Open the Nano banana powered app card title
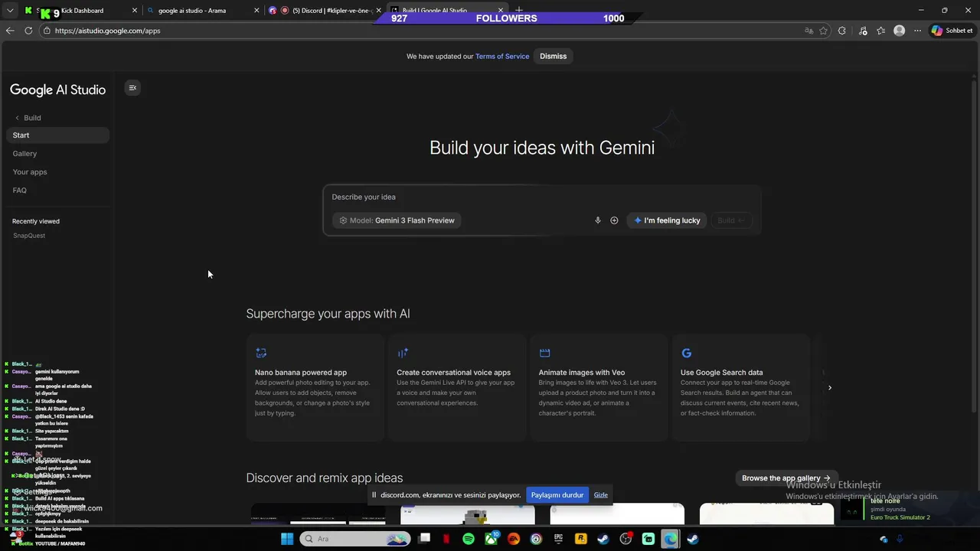980x551 pixels. pyautogui.click(x=301, y=373)
